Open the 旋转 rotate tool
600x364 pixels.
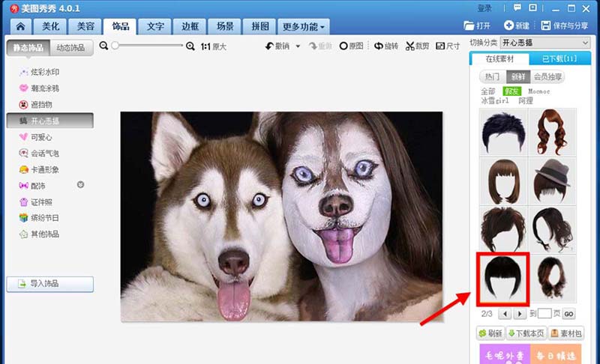pyautogui.click(x=386, y=46)
